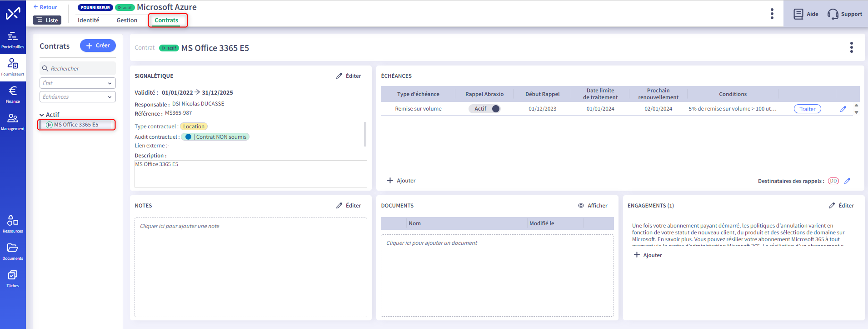The height and width of the screenshot is (329, 868).
Task: Click responsible name DSI Nicolas DUCASSE
Action: (x=198, y=104)
